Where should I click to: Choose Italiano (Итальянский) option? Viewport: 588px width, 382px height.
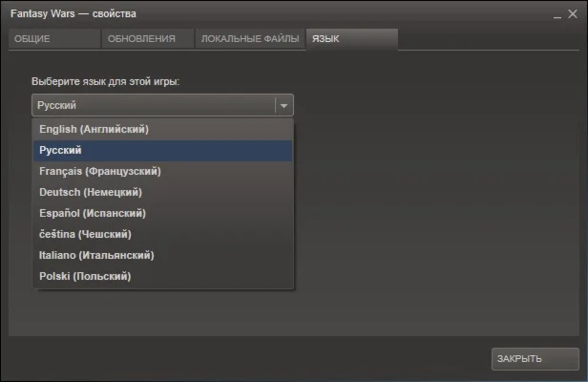(162, 256)
